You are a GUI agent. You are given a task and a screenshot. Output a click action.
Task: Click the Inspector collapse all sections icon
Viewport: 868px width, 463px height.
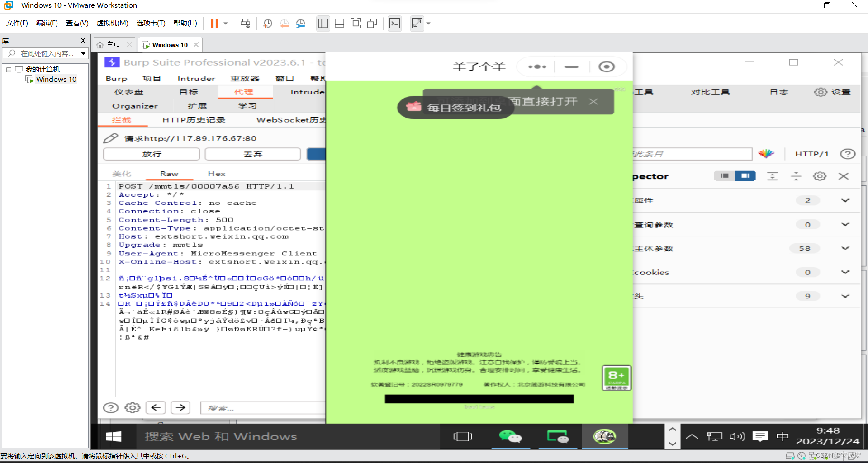(x=796, y=176)
